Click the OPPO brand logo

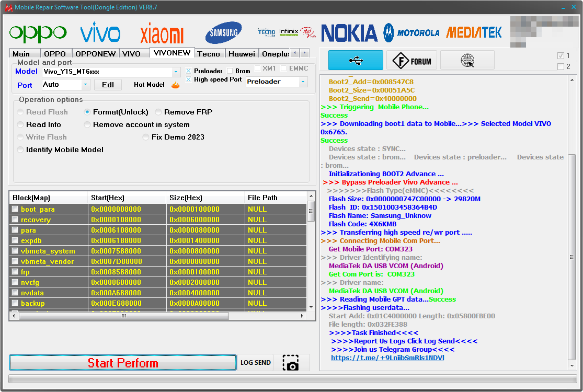click(x=38, y=34)
